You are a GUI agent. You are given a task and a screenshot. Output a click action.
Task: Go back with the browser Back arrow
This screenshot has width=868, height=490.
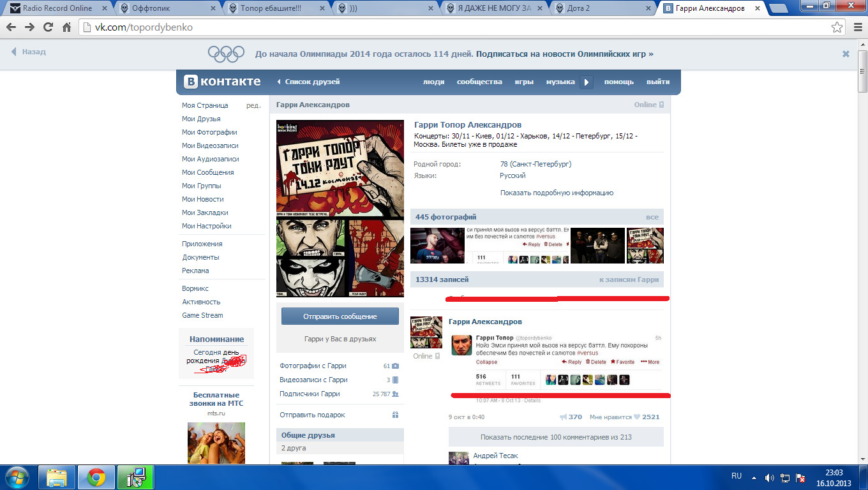(x=11, y=27)
